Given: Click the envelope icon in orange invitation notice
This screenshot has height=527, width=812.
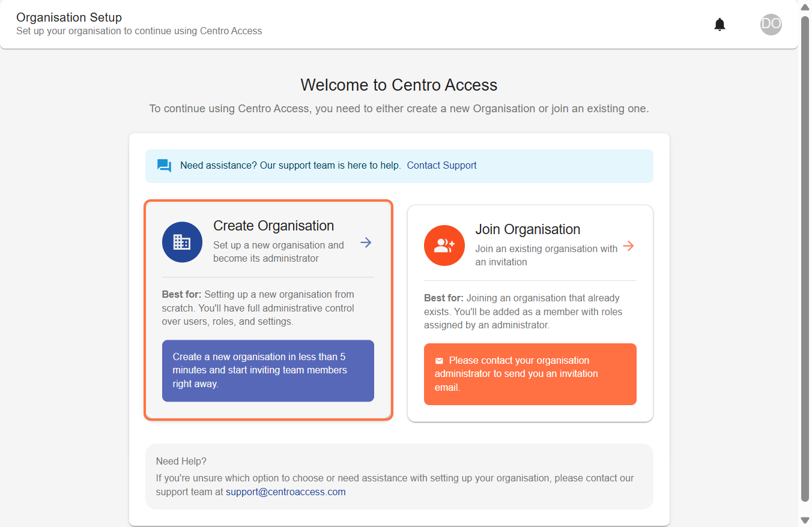Looking at the screenshot, I should (439, 361).
